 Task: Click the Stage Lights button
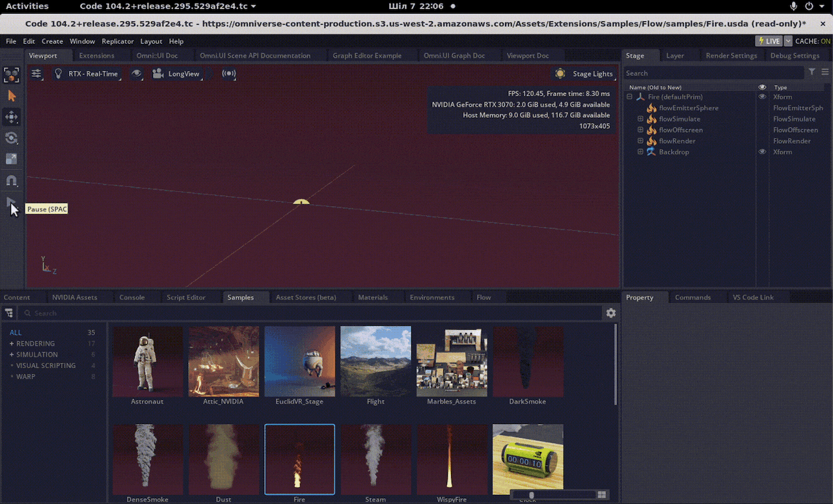584,73
